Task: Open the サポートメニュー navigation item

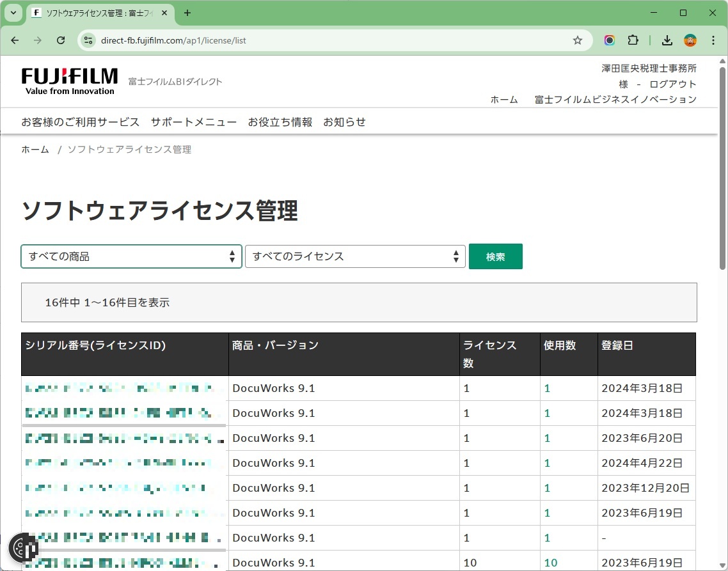Action: tap(194, 121)
